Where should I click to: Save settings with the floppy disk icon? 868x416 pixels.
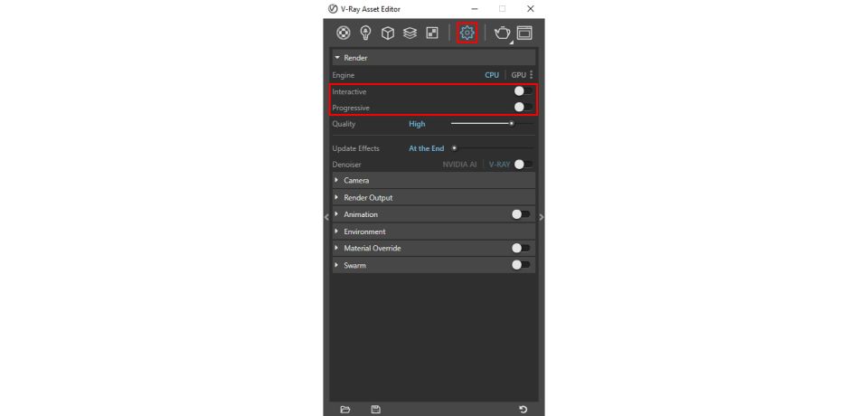click(x=374, y=410)
